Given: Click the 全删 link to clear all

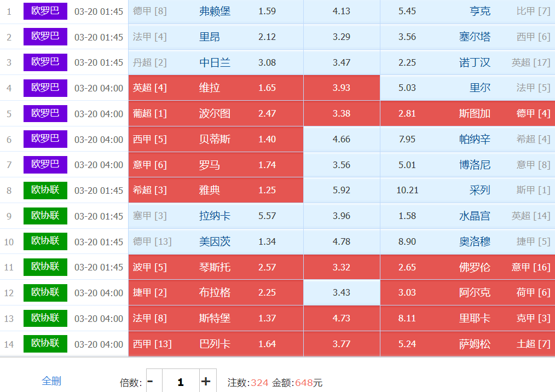Looking at the screenshot, I should coord(51,381).
